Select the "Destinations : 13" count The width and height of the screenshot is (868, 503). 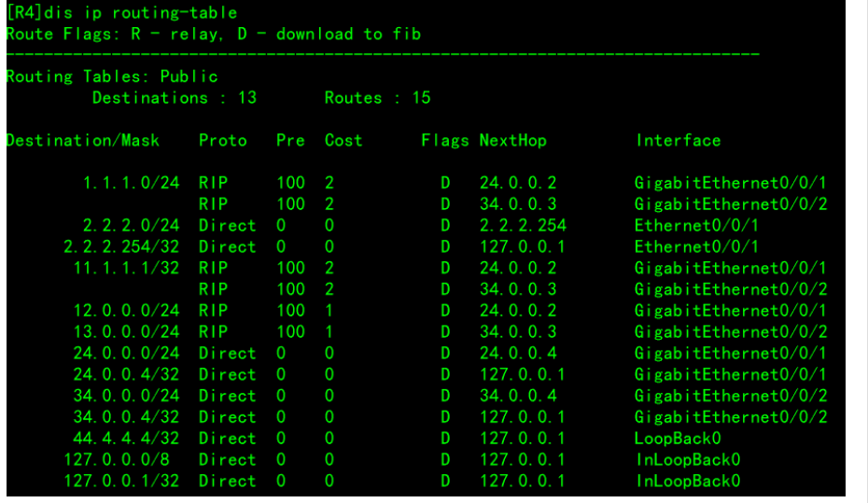tap(175, 98)
